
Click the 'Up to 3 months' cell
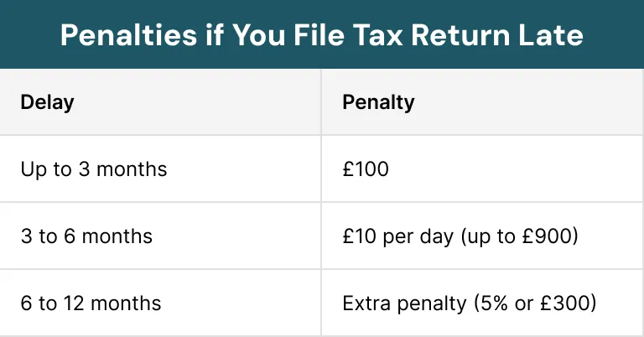click(x=94, y=169)
